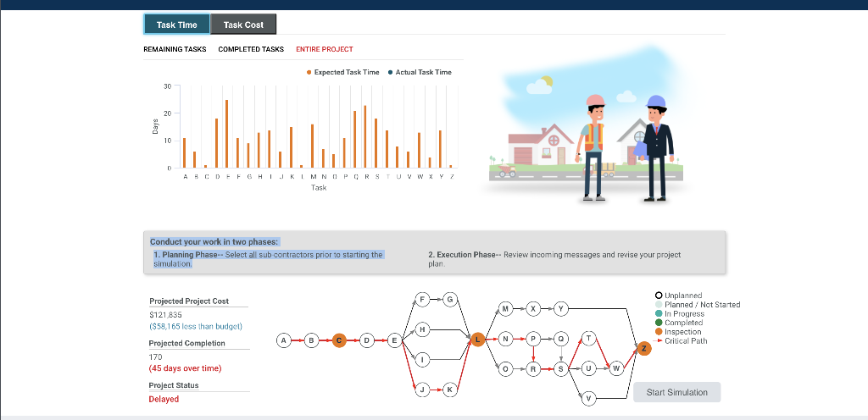Click the Start Simulation button
The image size is (868, 420).
(x=677, y=392)
